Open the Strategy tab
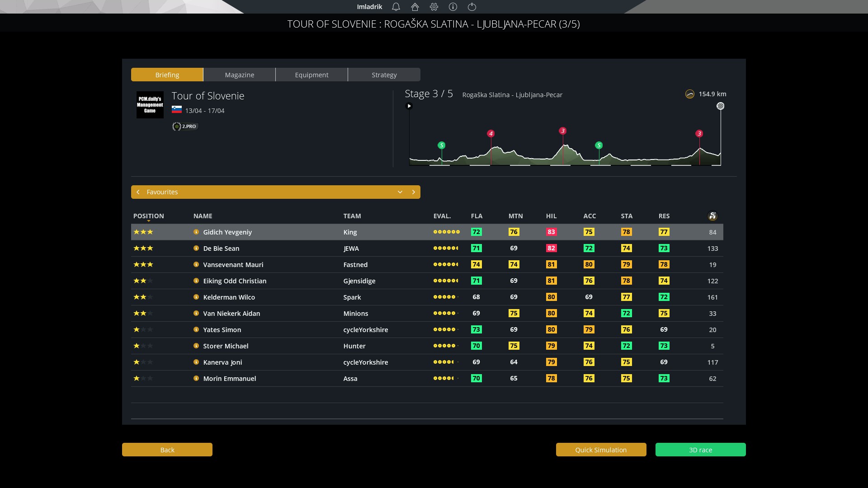Image resolution: width=868 pixels, height=488 pixels. click(384, 75)
